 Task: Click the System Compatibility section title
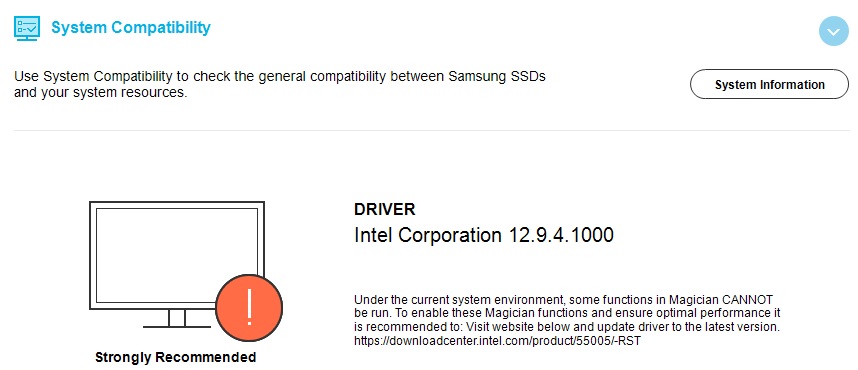(x=131, y=27)
